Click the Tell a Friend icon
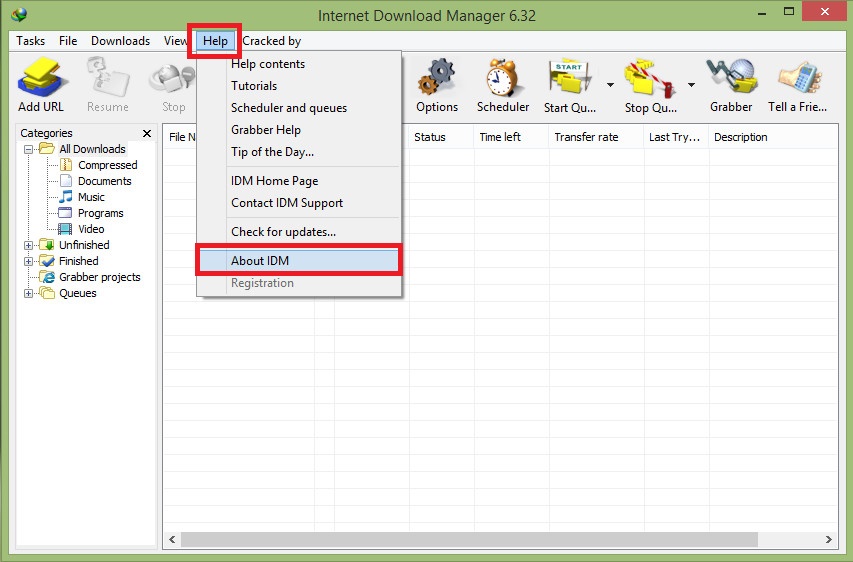 pos(799,77)
